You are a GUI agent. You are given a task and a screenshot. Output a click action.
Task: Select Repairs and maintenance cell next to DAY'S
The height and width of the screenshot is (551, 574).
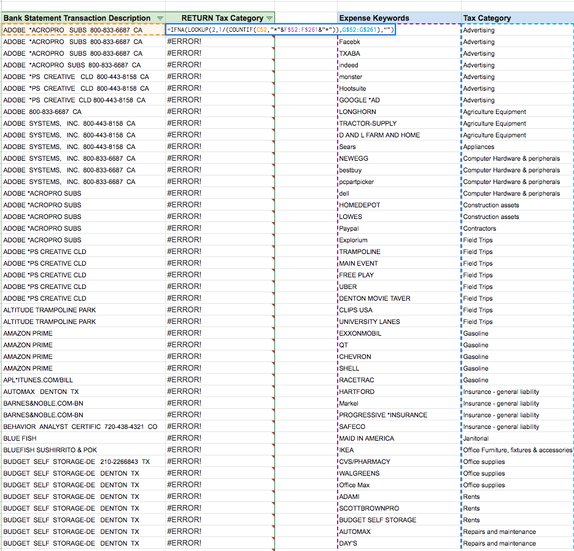517,543
